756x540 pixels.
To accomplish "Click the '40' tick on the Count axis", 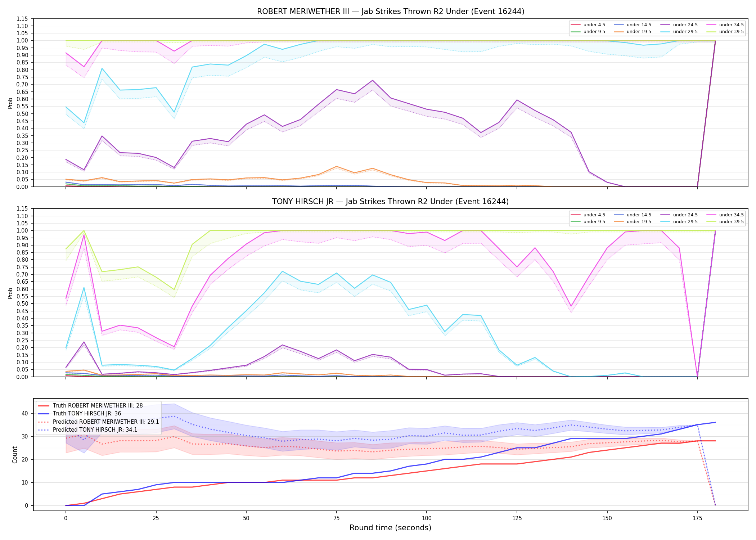I will 24,413.
